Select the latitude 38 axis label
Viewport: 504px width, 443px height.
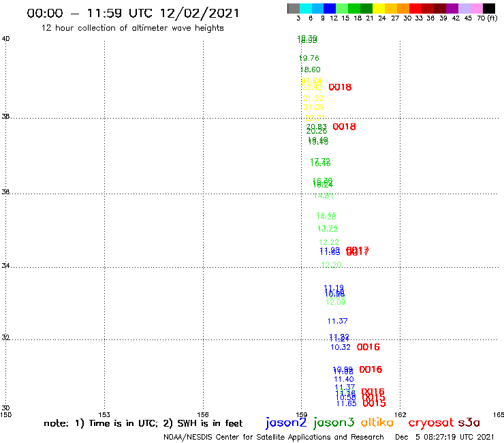5,116
